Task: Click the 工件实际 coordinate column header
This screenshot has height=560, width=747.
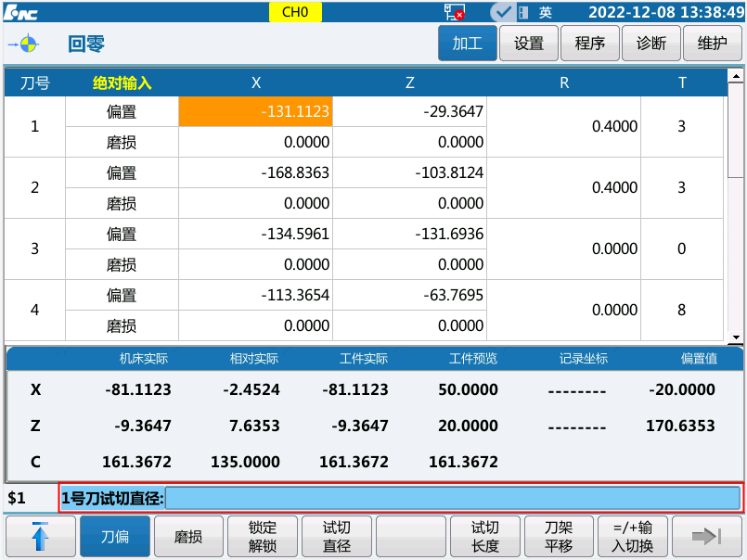Action: 364,358
